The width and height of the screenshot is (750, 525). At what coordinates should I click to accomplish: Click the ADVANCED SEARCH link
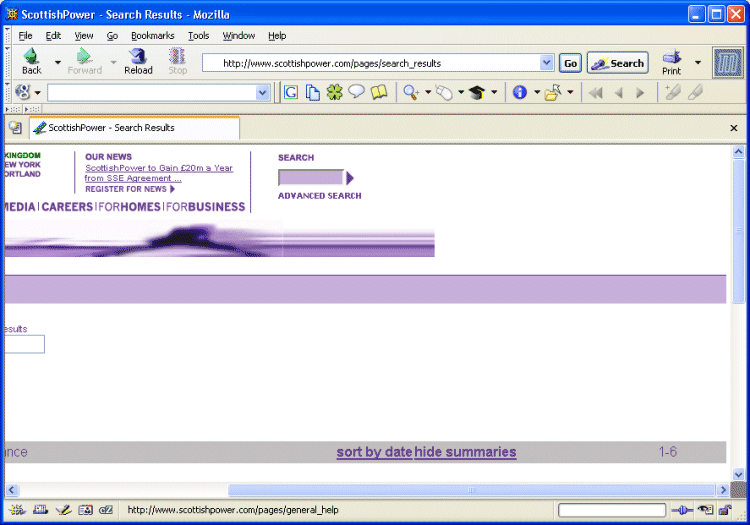click(x=320, y=196)
